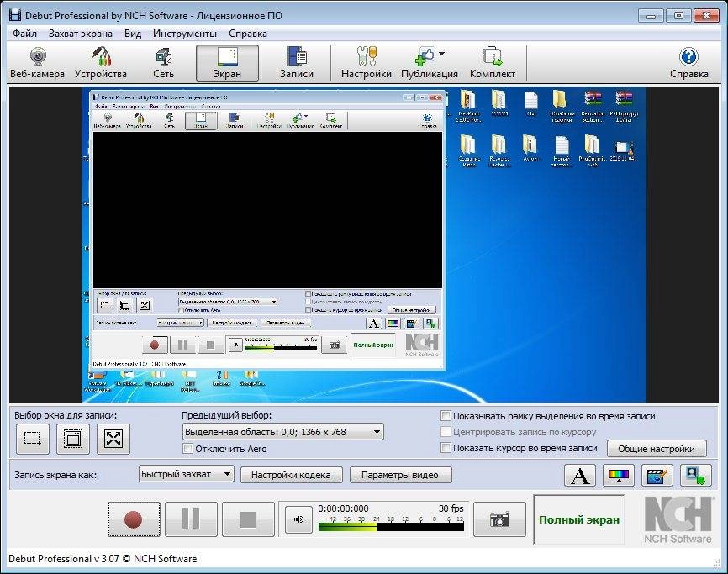Toggle Центрировать запись по курсору checkbox

[446, 432]
